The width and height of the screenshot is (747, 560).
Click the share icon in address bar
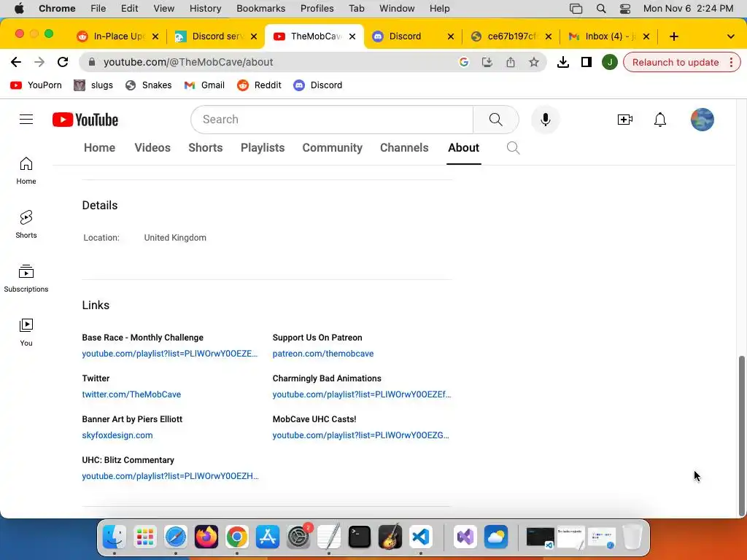pyautogui.click(x=510, y=62)
